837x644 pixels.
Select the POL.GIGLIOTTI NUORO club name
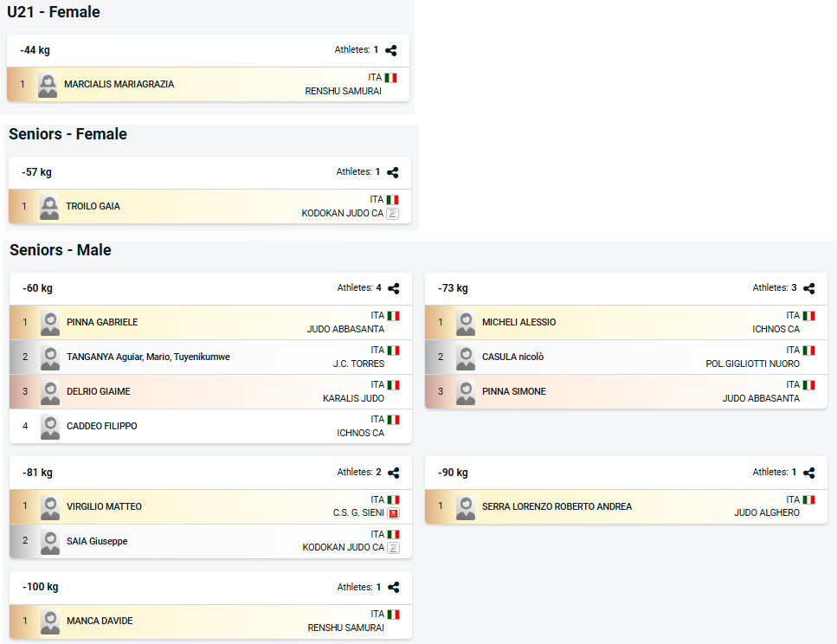[753, 364]
